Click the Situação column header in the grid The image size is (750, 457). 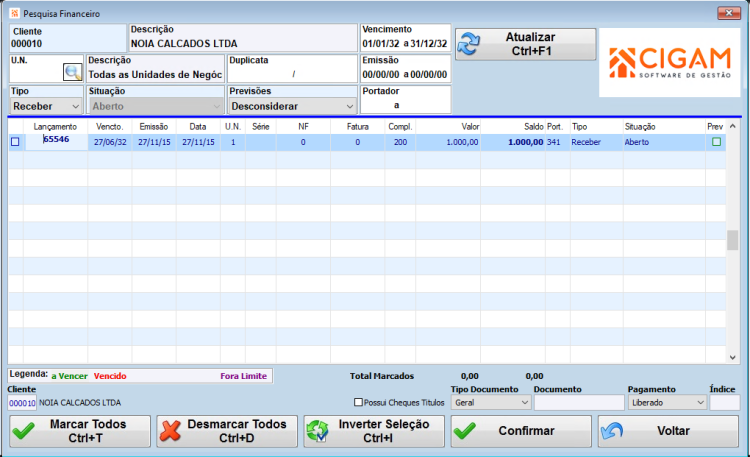640,127
